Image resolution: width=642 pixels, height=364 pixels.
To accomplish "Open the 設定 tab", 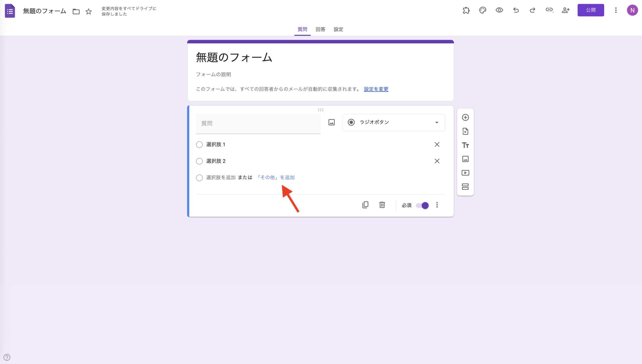I will [x=339, y=29].
